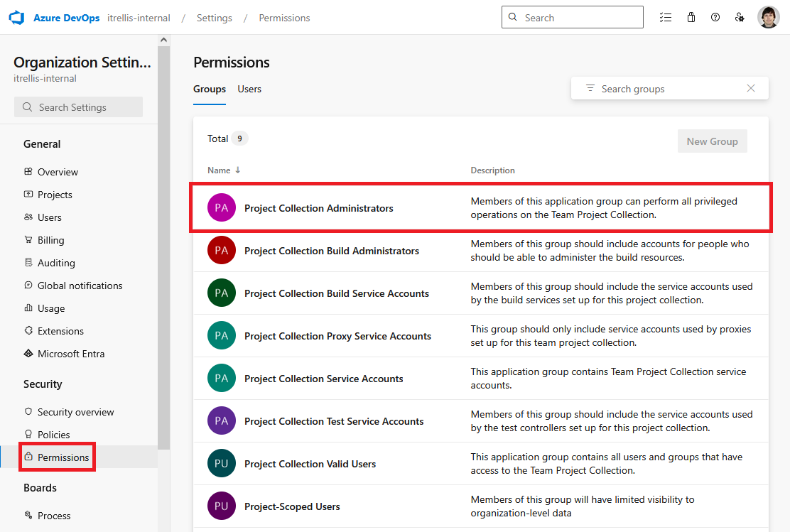Viewport: 790px width, 532px height.
Task: Click the Security overview shield icon
Action: coord(28,411)
